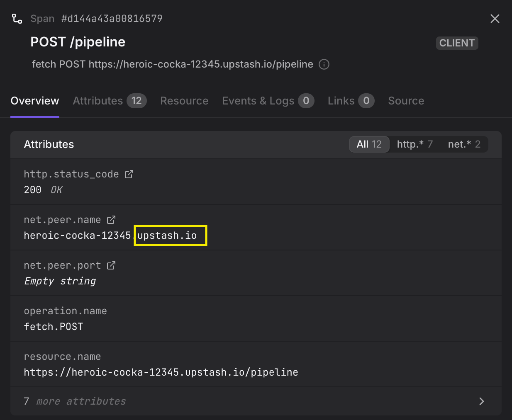Click chevron arrow to show more attributes
The width and height of the screenshot is (512, 420).
click(x=481, y=401)
